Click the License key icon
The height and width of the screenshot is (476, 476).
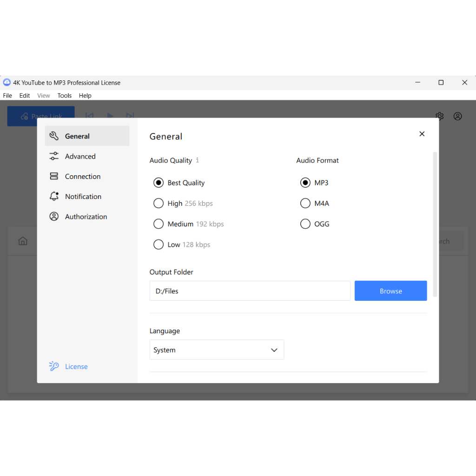(x=54, y=366)
